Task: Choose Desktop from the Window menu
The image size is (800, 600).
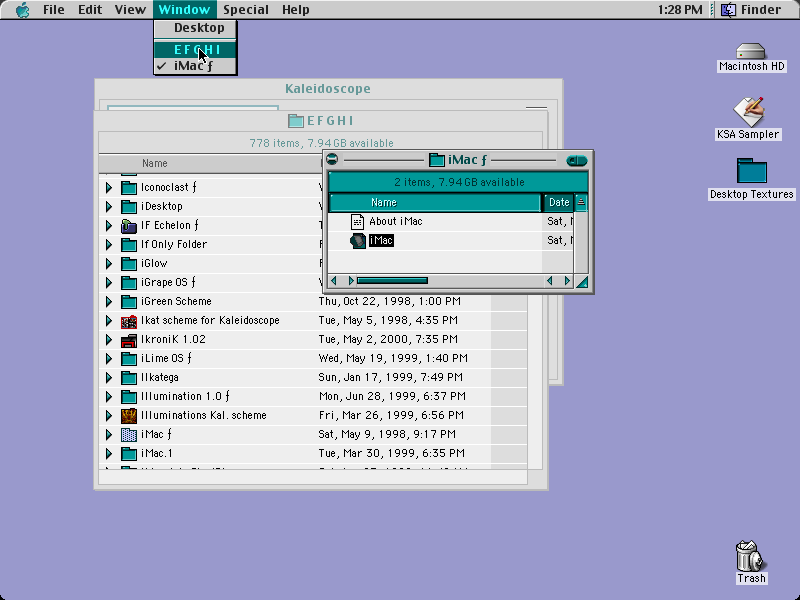Action: point(195,28)
